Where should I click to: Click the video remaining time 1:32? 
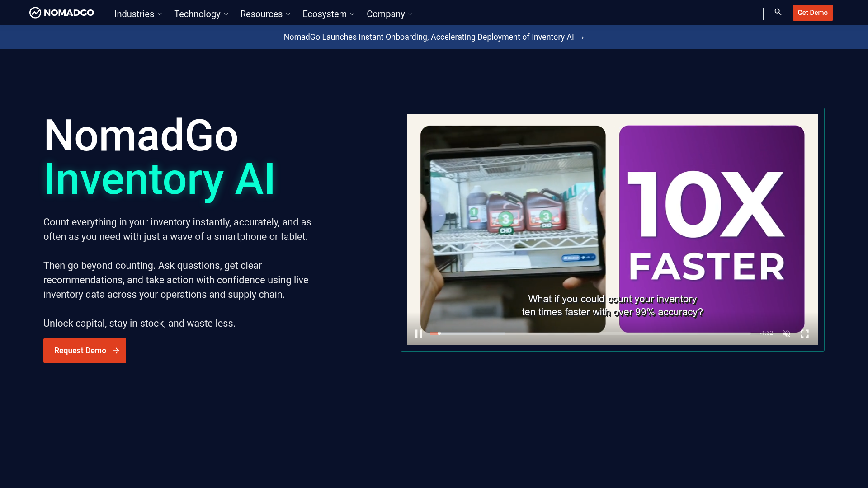(767, 333)
